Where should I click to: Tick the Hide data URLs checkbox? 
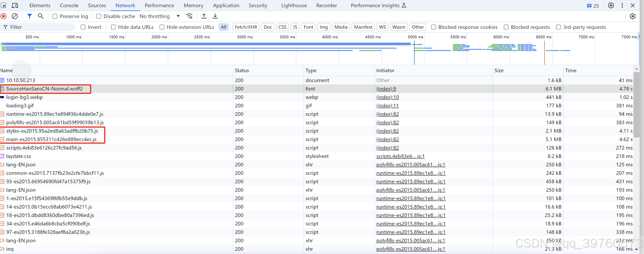coord(113,27)
